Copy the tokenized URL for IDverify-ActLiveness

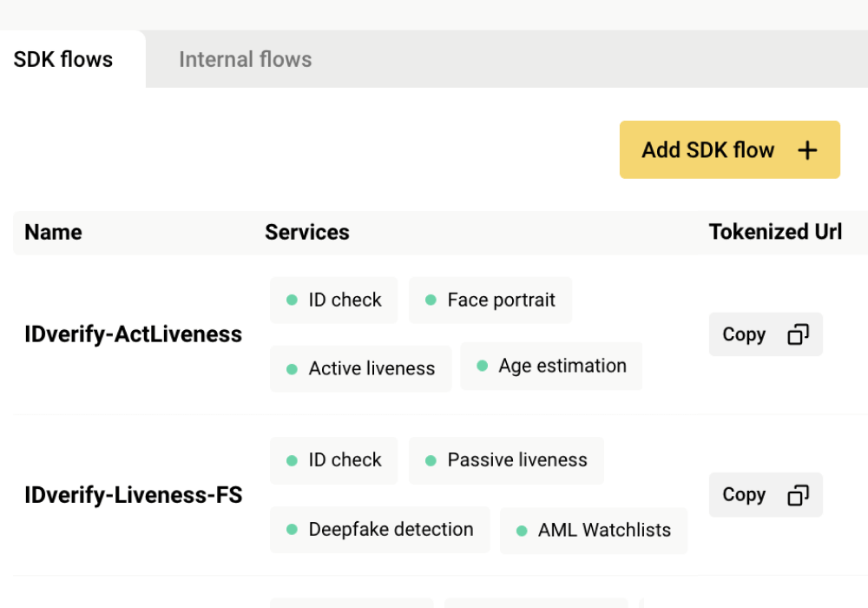pos(765,334)
